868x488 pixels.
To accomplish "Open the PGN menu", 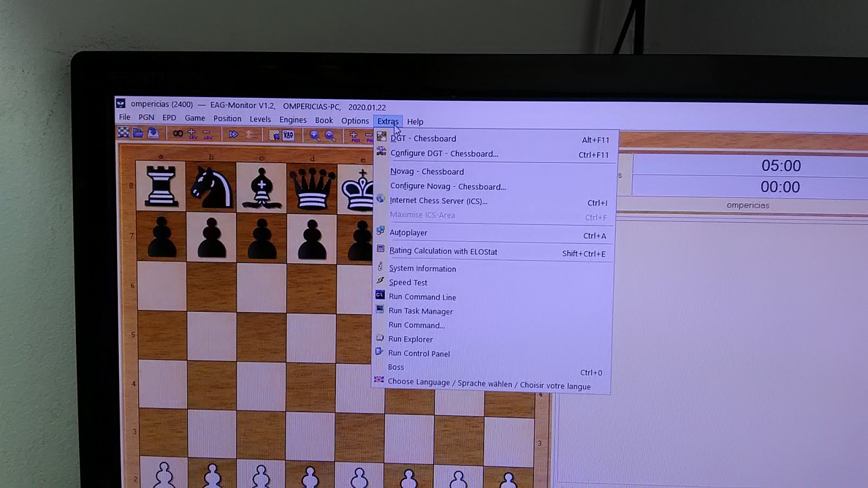I will click(x=146, y=117).
